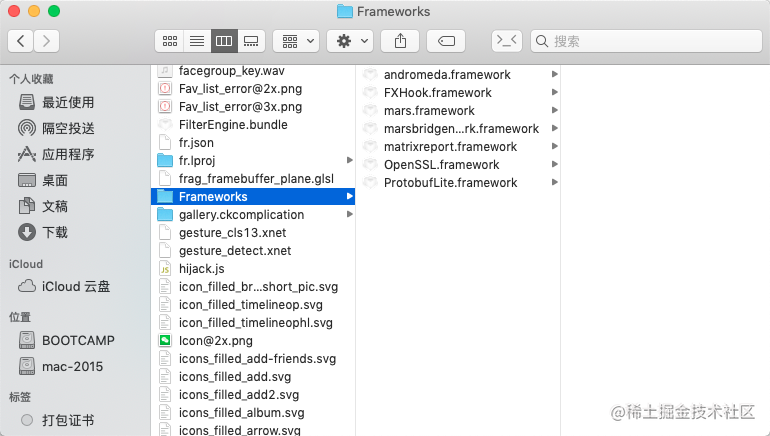Expand gallery.ckcomplication via its arrow
Viewport: 770px width, 436px height.
click(350, 214)
